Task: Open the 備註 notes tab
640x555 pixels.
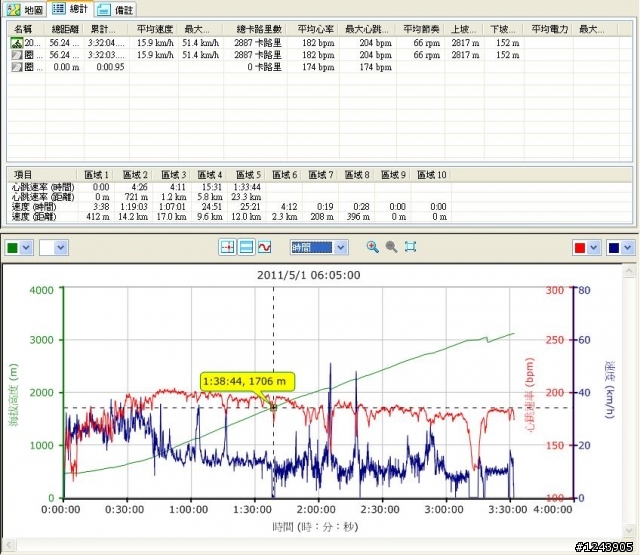Action: [116, 9]
